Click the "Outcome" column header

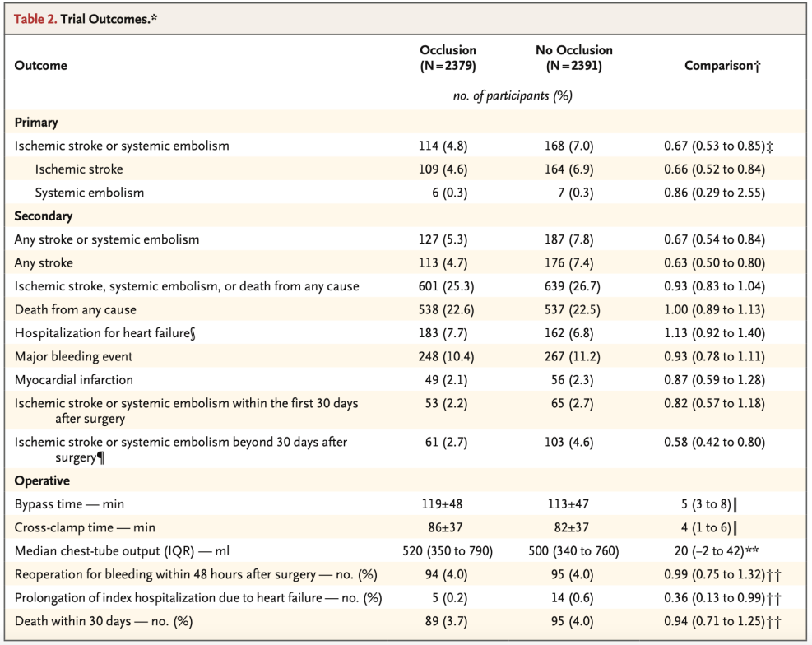pyautogui.click(x=41, y=65)
